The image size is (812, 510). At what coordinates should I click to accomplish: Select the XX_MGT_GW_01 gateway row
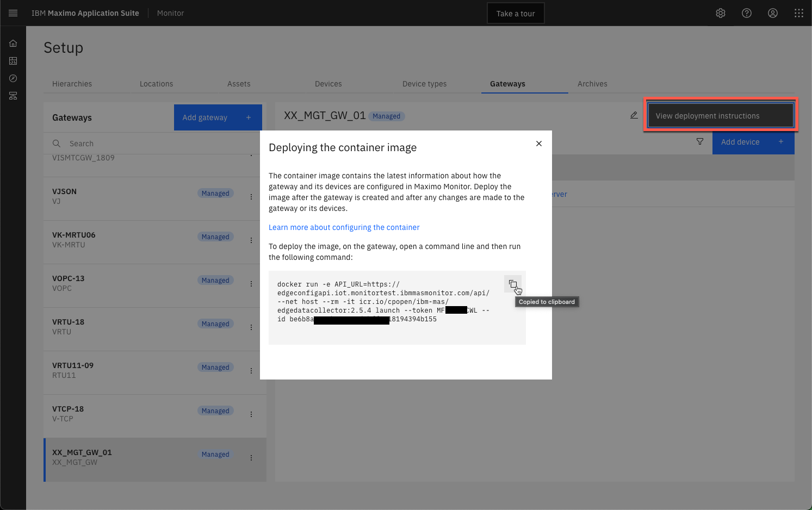pyautogui.click(x=155, y=459)
